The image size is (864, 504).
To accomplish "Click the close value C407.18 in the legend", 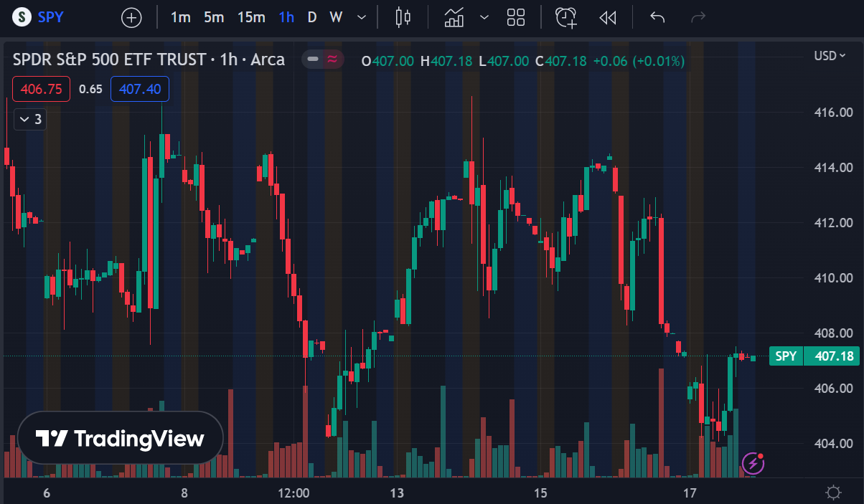I will pyautogui.click(x=560, y=61).
